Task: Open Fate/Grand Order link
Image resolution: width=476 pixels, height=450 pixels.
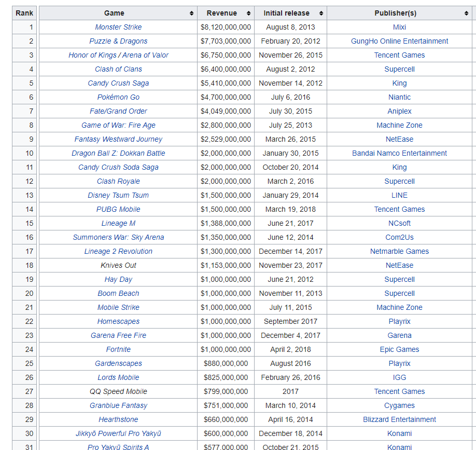Action: [x=118, y=111]
